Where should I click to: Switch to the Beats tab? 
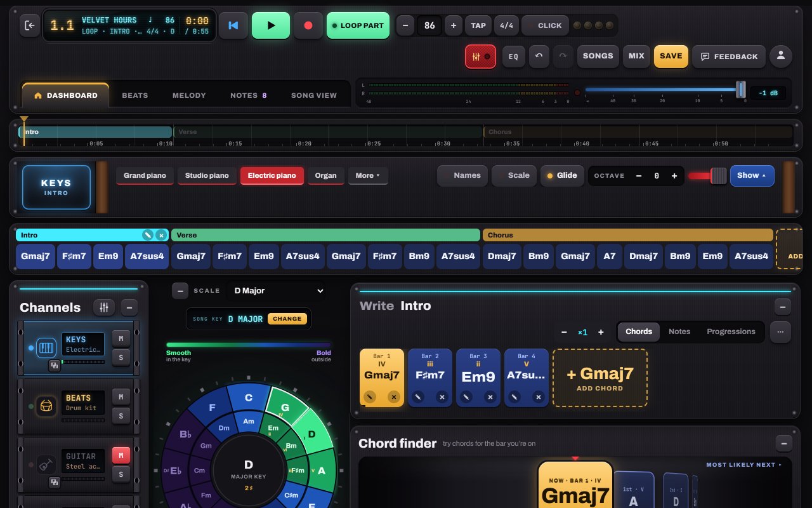pyautogui.click(x=135, y=95)
